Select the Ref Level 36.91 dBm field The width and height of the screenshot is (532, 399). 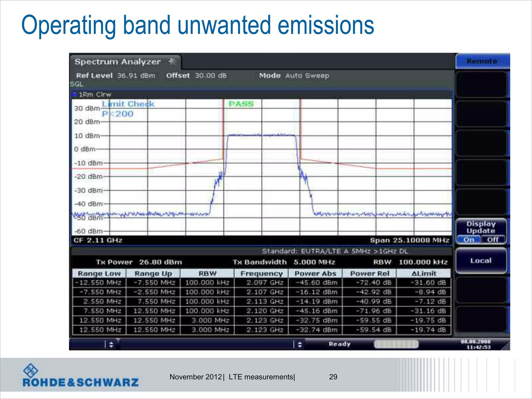coord(116,76)
